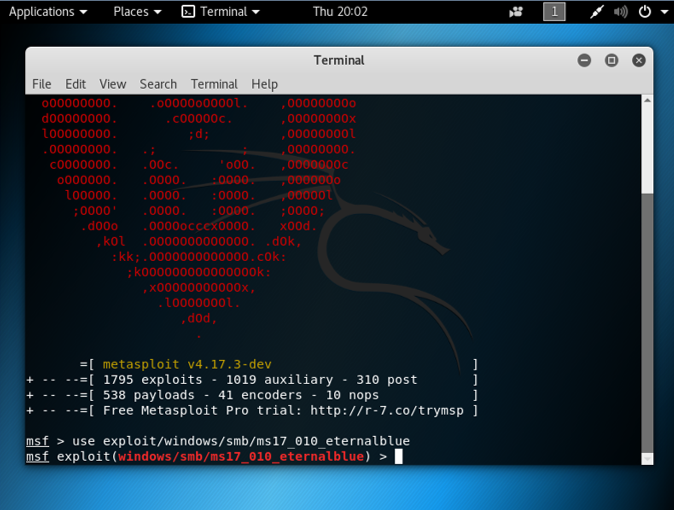Maximize the Terminal window
This screenshot has height=512, width=674.
tap(611, 60)
